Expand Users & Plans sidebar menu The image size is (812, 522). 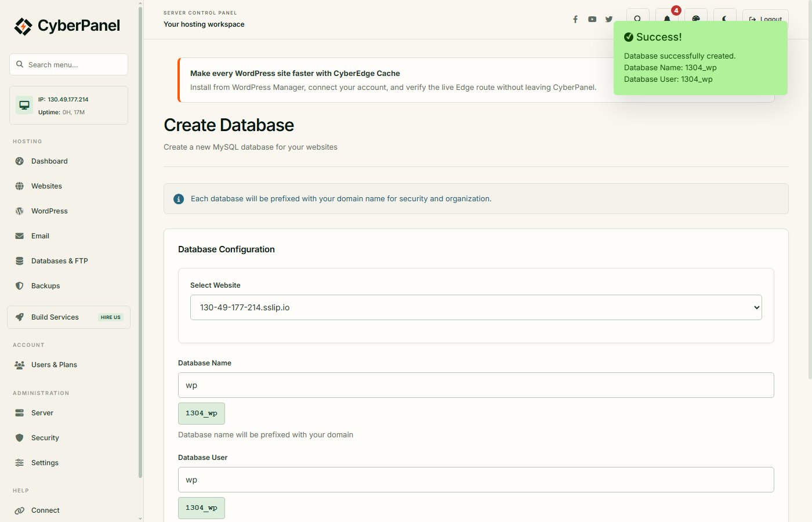point(69,365)
